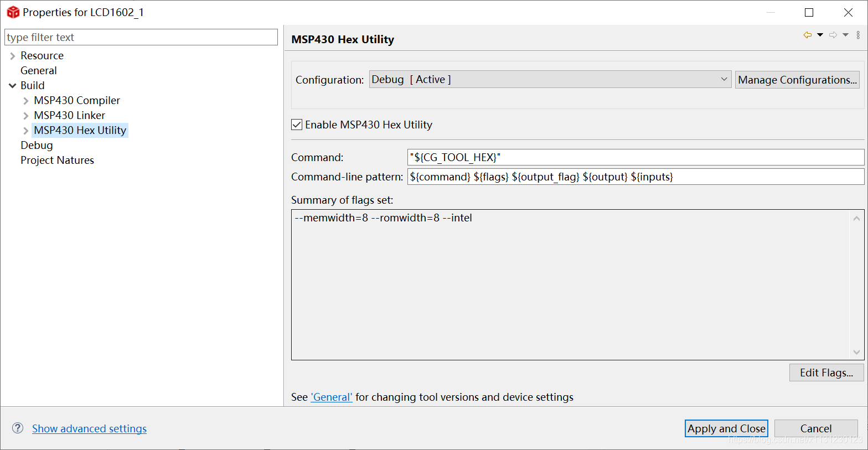The width and height of the screenshot is (868, 450).
Task: Click the back navigation arrow icon
Action: click(808, 35)
